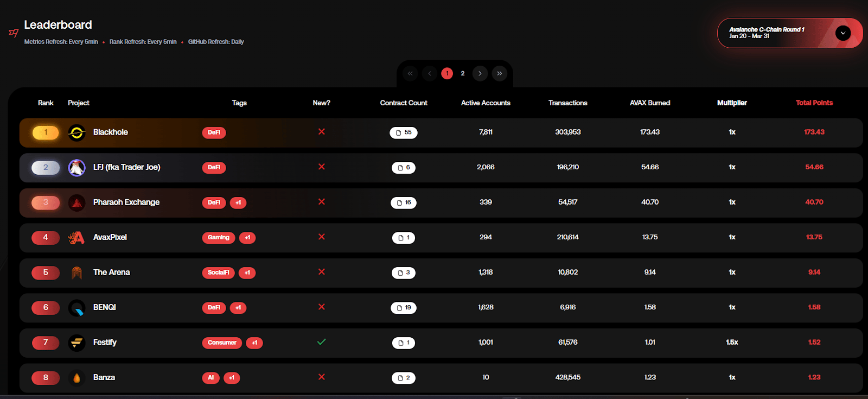Viewport: 868px width, 399px height.
Task: Click AvaxPixel's contract count badge
Action: point(404,238)
